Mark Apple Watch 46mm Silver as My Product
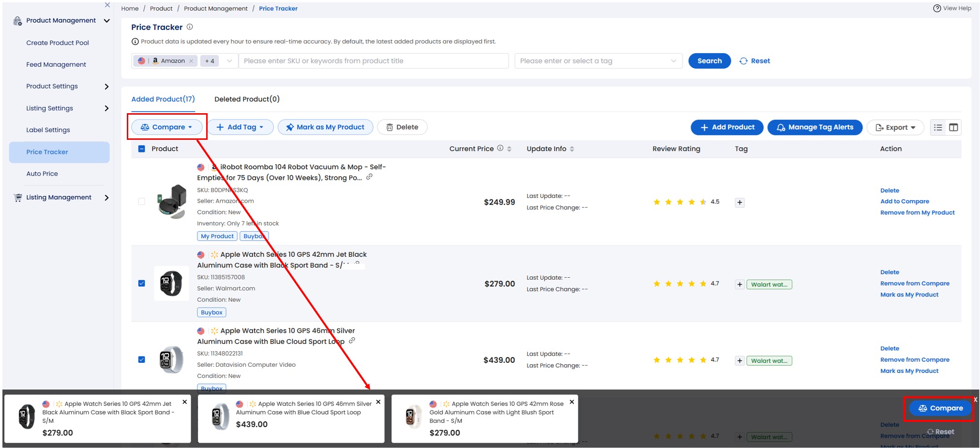 909,371
